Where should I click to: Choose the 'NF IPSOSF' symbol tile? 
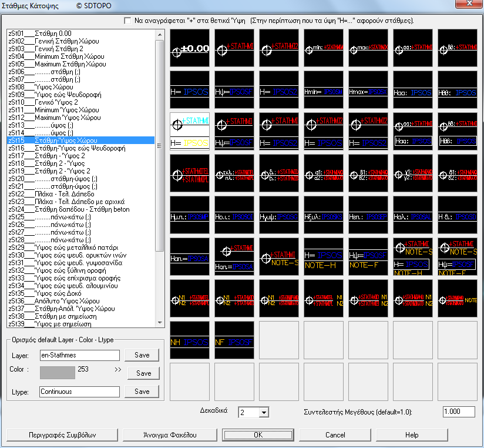(234, 341)
